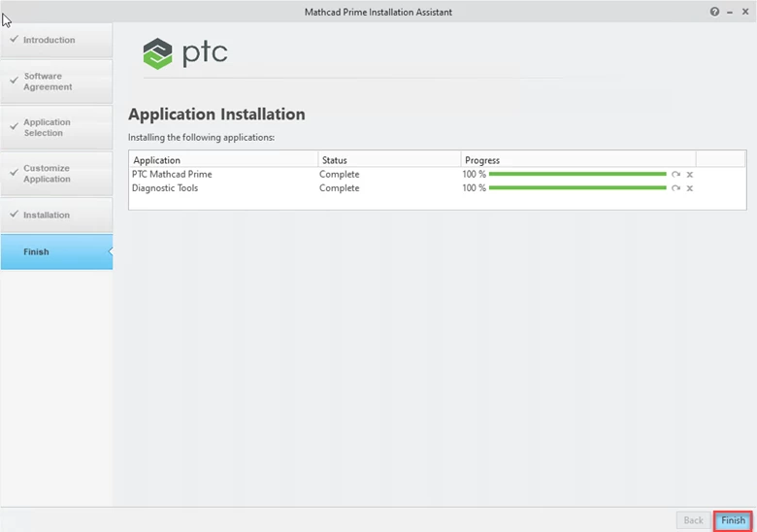Click 100 % value for PTC Mathcad Prime
This screenshot has height=532, width=757.
click(x=474, y=175)
